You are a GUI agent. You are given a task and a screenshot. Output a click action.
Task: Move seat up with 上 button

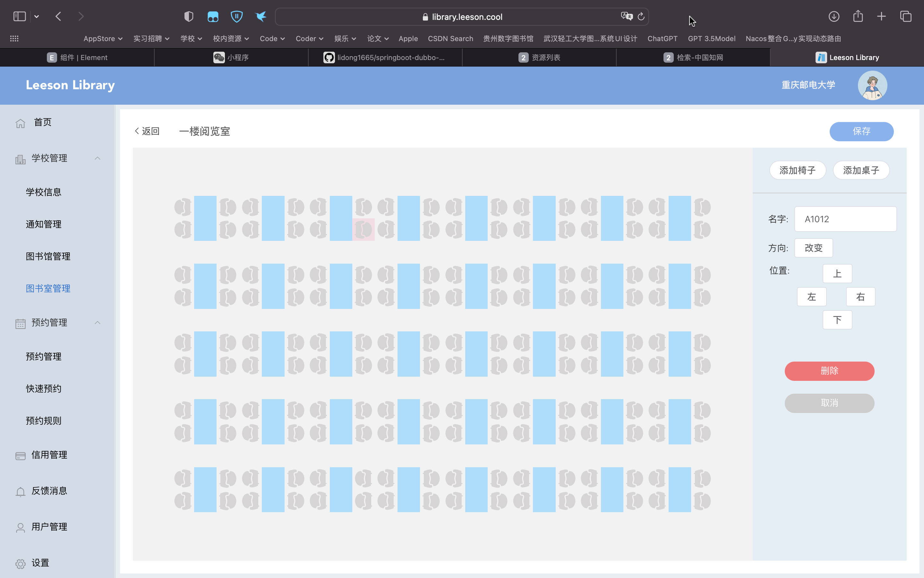click(x=837, y=274)
